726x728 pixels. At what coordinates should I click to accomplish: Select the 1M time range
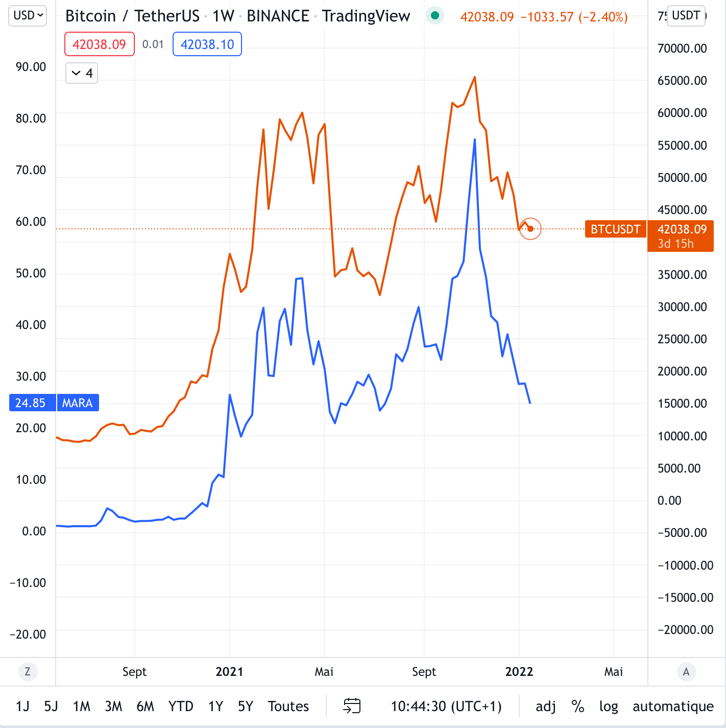pos(82,706)
